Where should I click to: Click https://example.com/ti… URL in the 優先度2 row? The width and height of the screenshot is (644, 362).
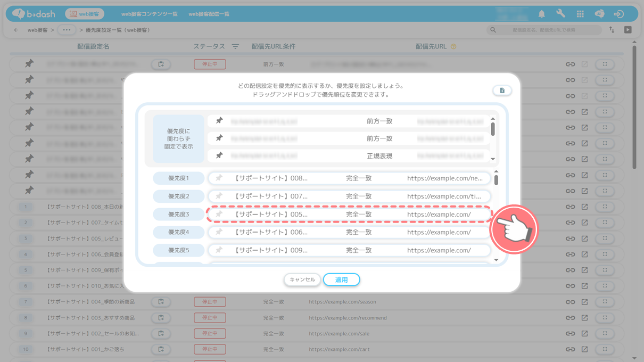coord(444,196)
